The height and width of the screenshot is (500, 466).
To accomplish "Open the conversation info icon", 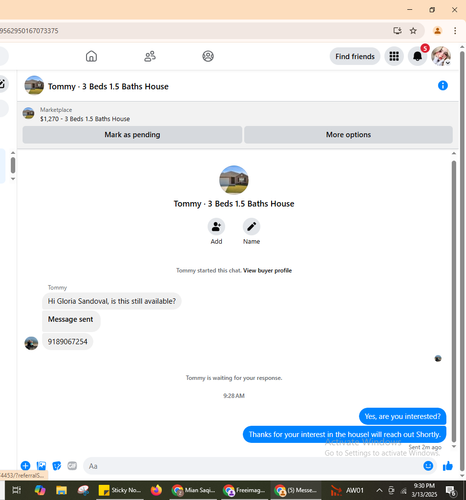I will click(443, 86).
